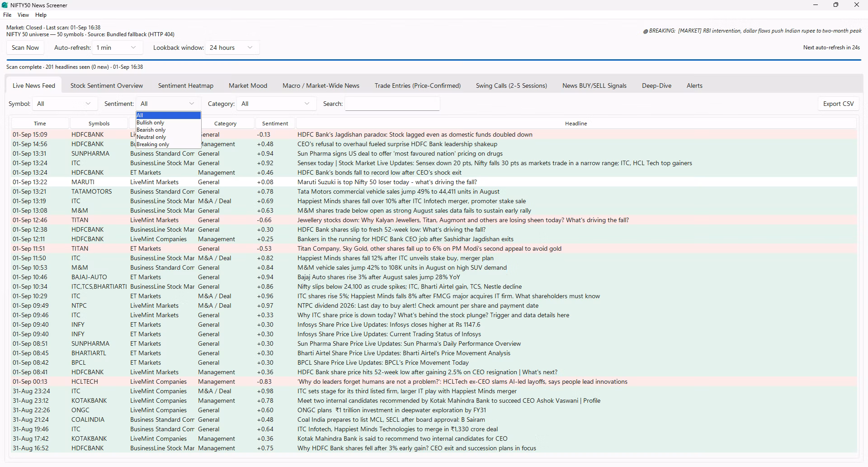
Task: Select the Infosys closes higher at Rs 1147.6 headline
Action: pyautogui.click(x=389, y=324)
